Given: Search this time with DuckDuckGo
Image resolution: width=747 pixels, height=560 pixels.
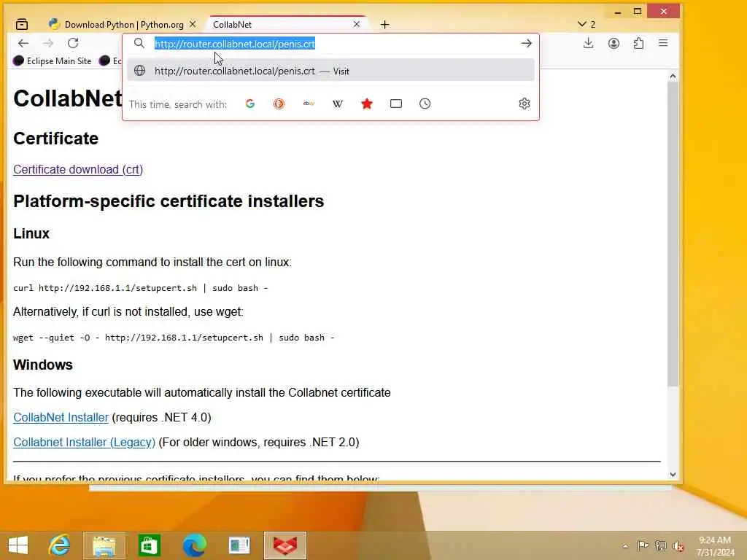Looking at the screenshot, I should point(279,104).
